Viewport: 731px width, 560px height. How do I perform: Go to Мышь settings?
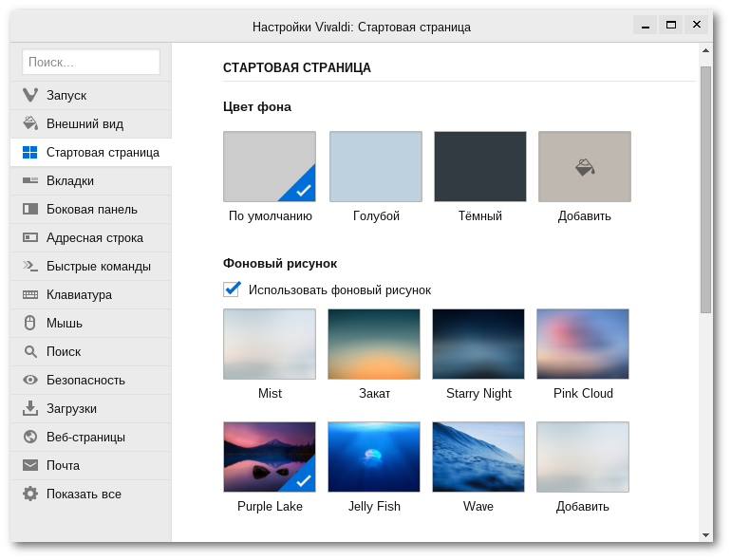pos(91,323)
